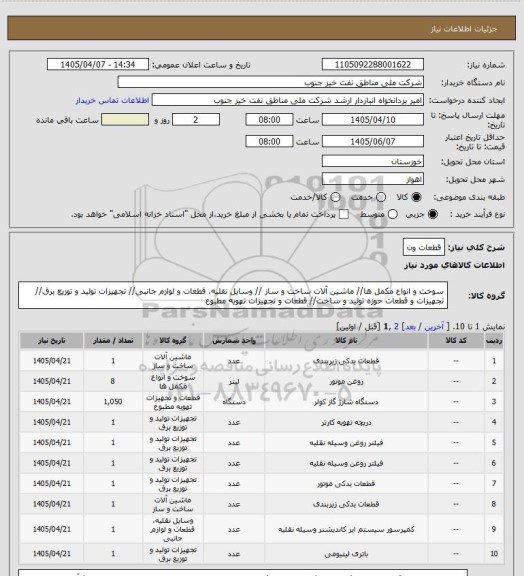
Task: Select the کالا radio button
Action: (x=416, y=197)
